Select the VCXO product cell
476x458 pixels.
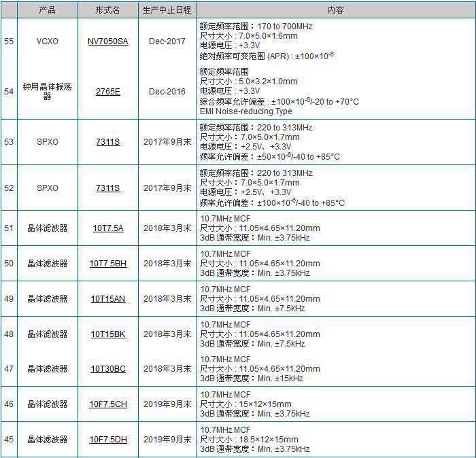(x=48, y=41)
